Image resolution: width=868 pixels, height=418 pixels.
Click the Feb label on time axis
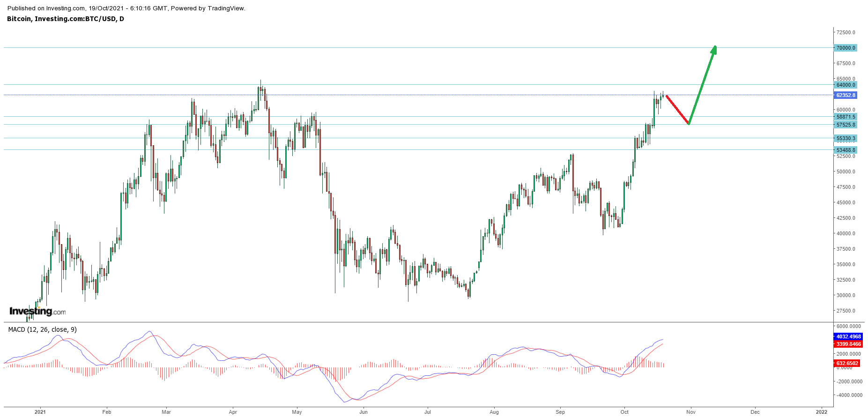pos(107,412)
